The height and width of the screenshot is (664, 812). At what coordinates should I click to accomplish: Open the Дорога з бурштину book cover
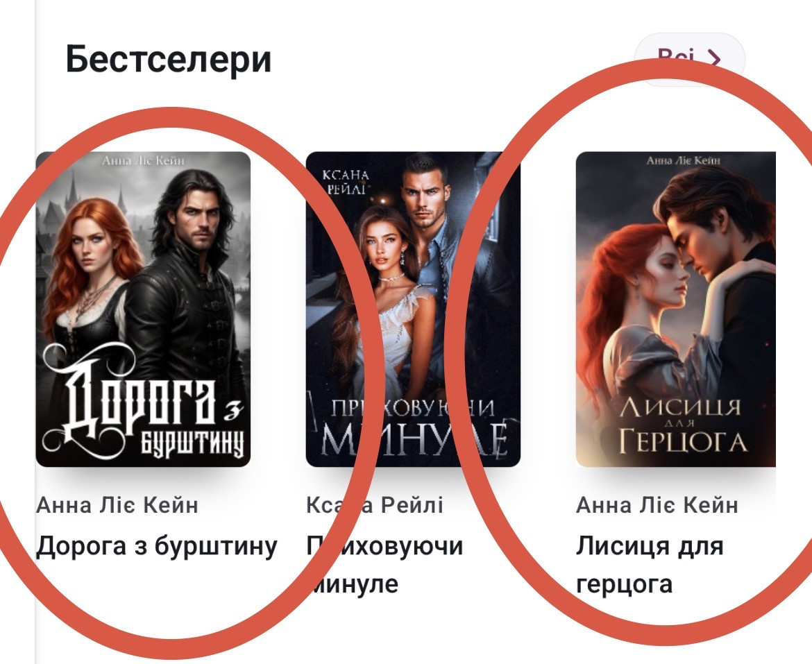[143, 309]
